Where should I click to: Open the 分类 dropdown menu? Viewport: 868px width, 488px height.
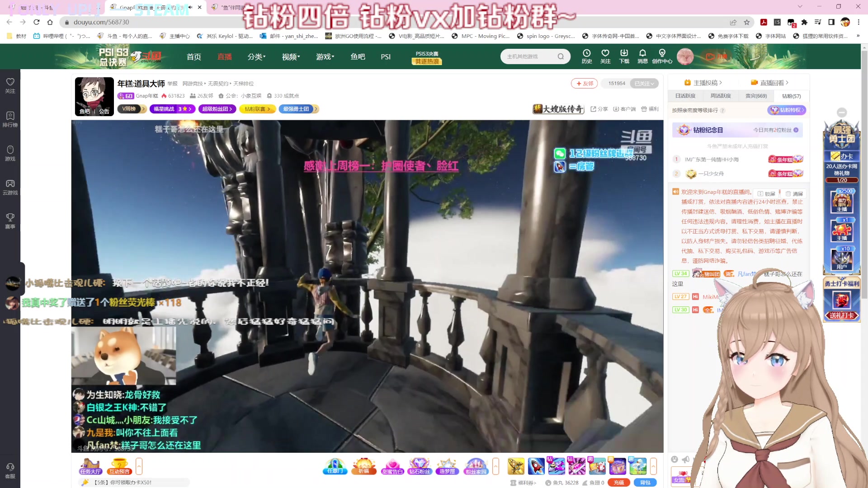point(256,56)
